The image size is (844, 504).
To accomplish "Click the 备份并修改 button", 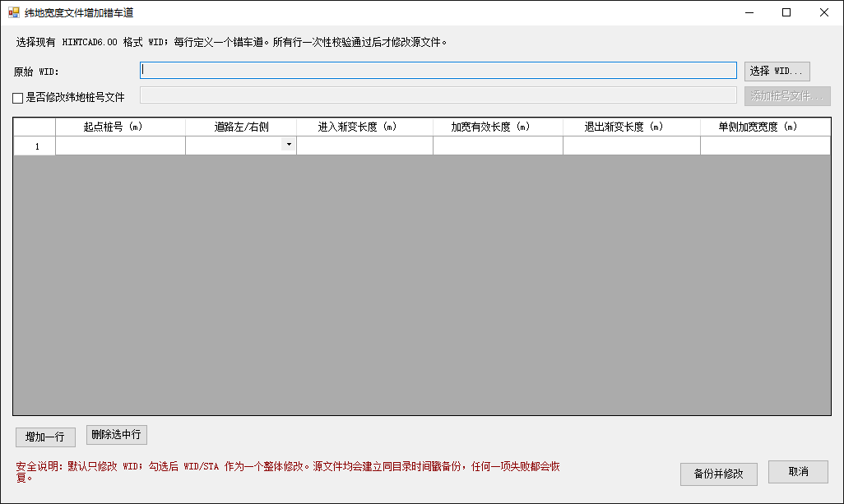I will click(719, 474).
